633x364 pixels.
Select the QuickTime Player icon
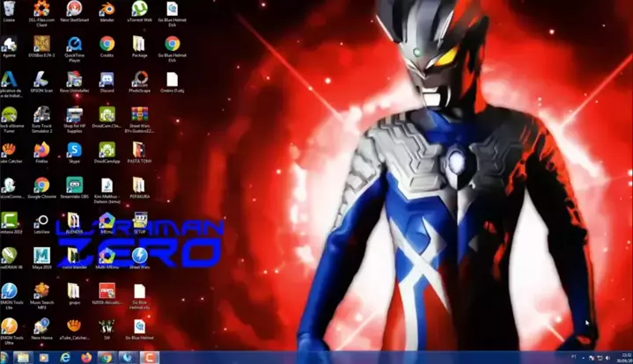(74, 44)
